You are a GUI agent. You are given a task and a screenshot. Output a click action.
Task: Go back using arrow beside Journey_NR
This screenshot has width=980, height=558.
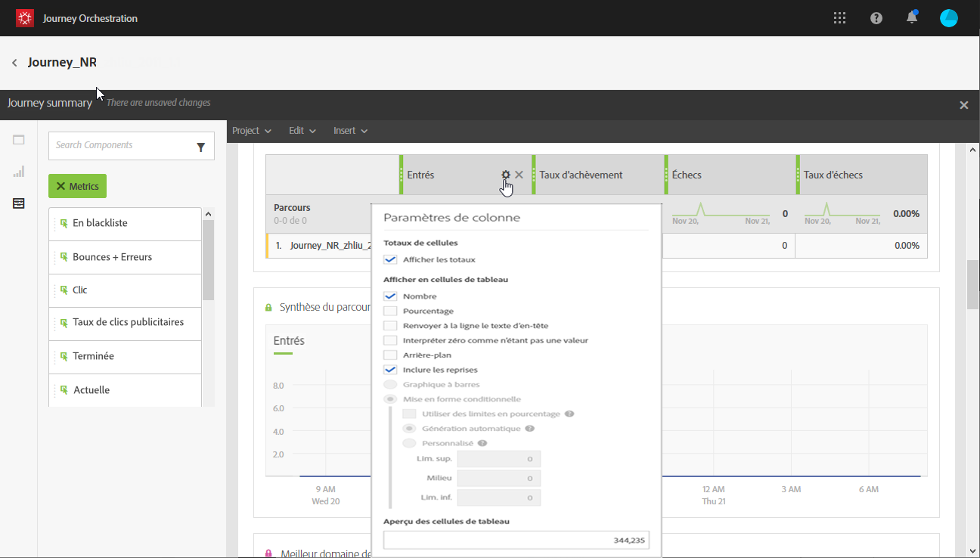14,63
